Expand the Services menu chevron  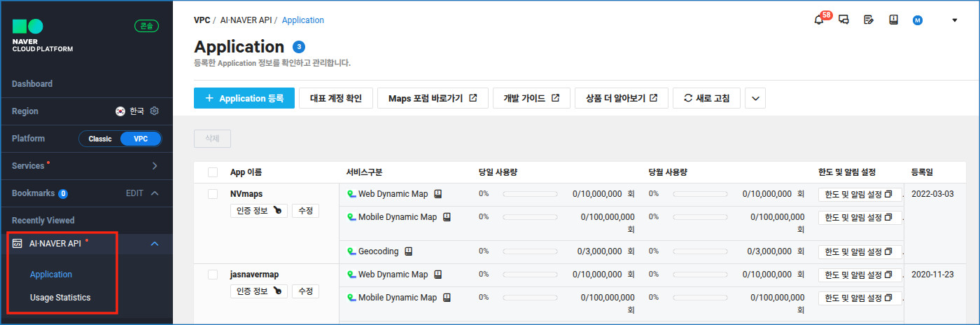(155, 166)
